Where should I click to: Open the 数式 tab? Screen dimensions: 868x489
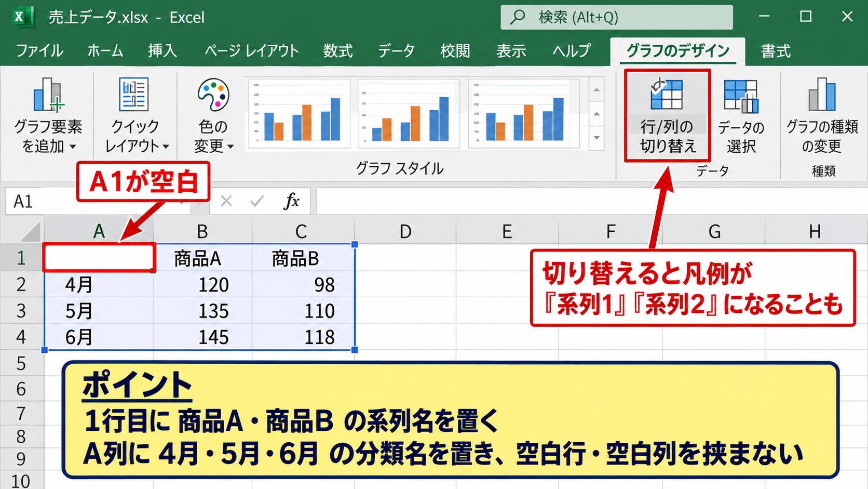(x=338, y=51)
